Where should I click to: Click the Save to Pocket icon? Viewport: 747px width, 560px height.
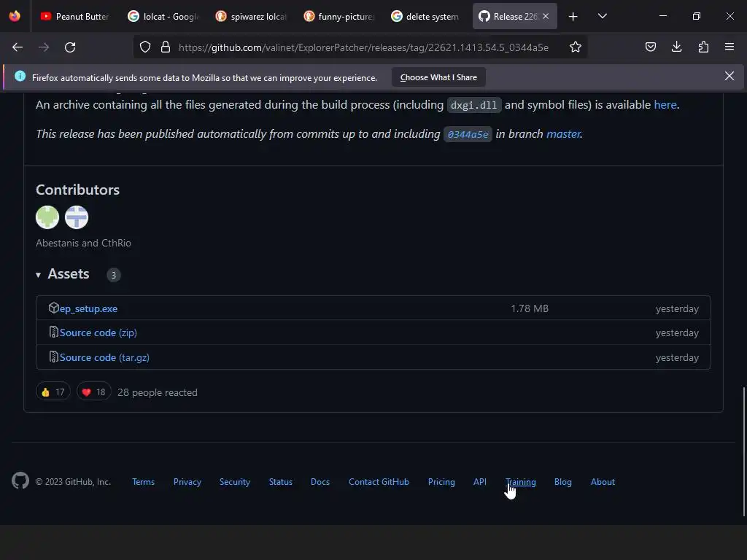tap(651, 47)
